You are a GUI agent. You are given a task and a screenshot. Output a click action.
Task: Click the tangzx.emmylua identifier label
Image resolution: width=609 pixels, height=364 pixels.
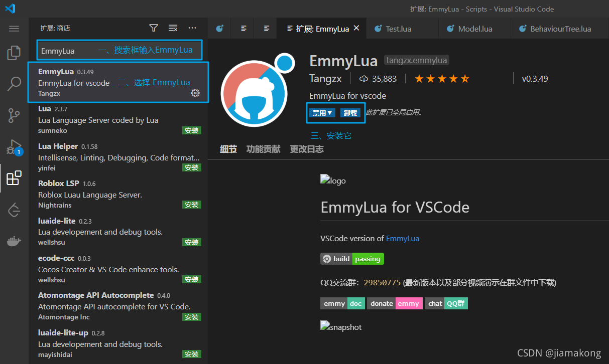click(x=417, y=60)
